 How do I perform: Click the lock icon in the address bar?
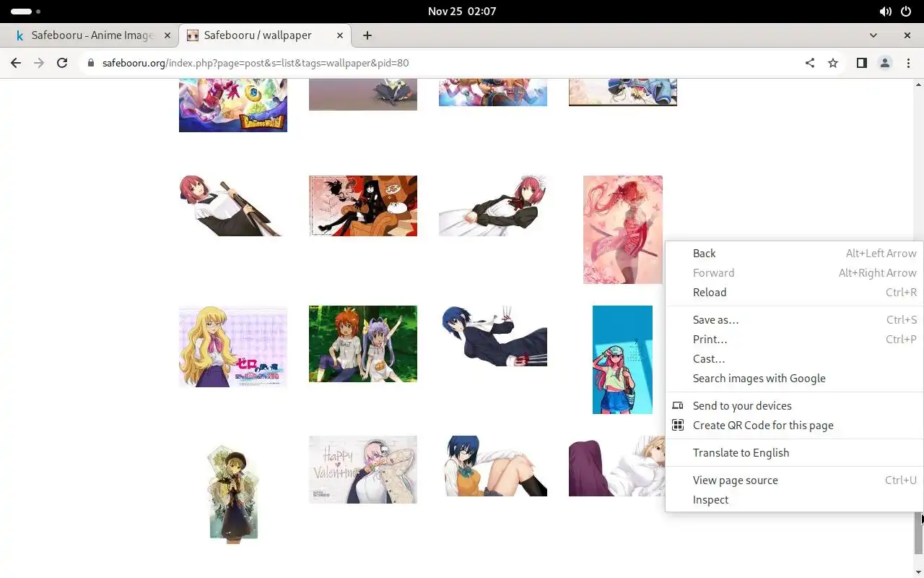(x=91, y=63)
